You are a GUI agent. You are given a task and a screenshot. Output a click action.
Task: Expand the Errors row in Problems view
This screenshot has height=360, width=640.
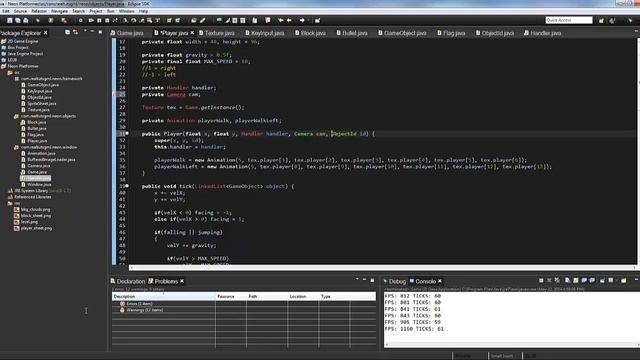tap(139, 304)
